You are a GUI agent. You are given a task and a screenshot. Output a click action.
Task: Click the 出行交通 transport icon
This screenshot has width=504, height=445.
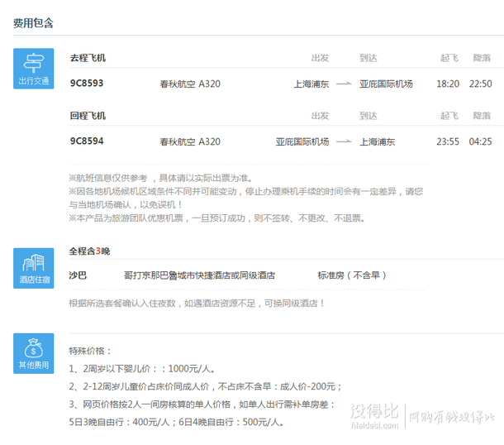(x=33, y=69)
